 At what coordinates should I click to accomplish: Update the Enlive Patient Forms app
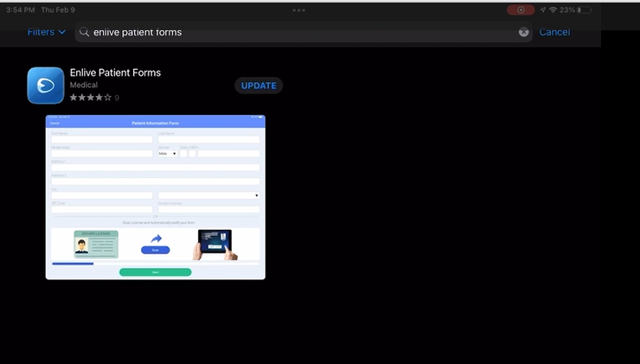(x=259, y=86)
